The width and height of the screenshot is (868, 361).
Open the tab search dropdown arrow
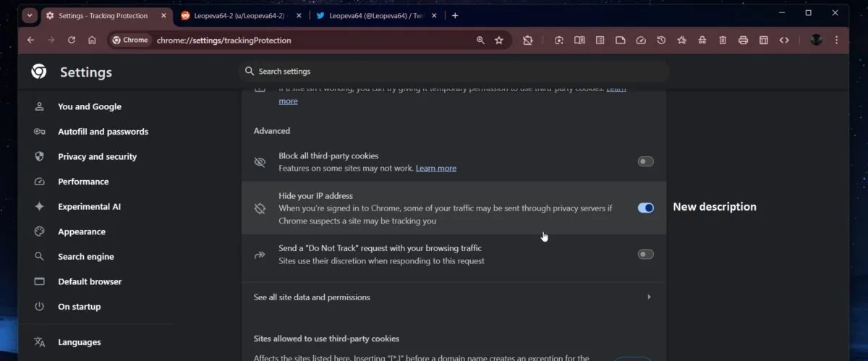tap(30, 15)
